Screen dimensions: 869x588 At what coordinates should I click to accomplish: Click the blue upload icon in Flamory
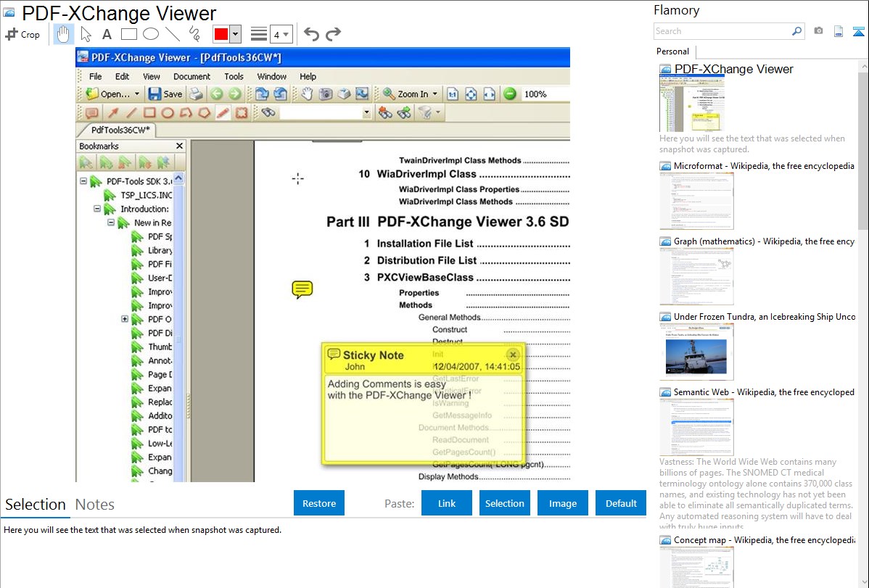[x=858, y=32]
